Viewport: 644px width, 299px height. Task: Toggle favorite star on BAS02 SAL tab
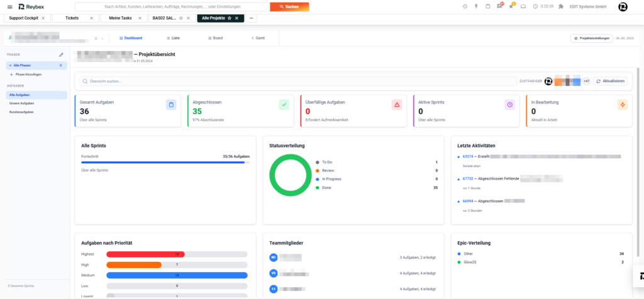[181, 18]
